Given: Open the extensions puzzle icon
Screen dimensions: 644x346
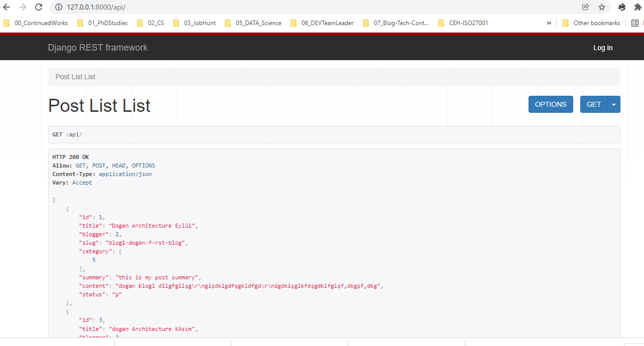Looking at the screenshot, I should [x=637, y=7].
